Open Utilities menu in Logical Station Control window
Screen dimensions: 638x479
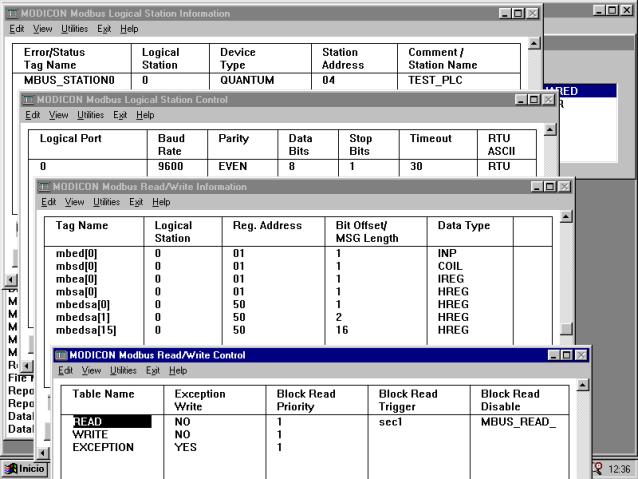[90, 115]
